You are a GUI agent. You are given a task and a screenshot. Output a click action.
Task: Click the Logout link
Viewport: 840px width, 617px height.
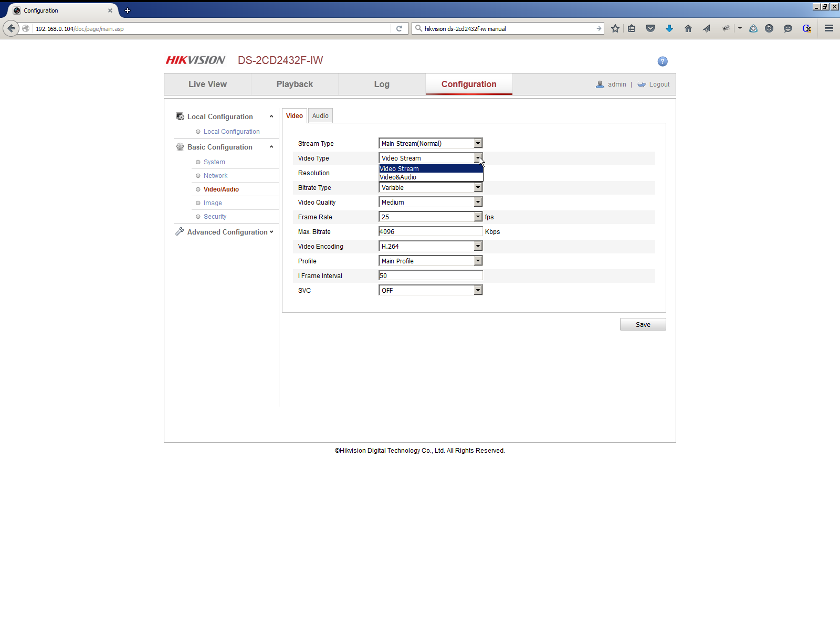click(659, 84)
